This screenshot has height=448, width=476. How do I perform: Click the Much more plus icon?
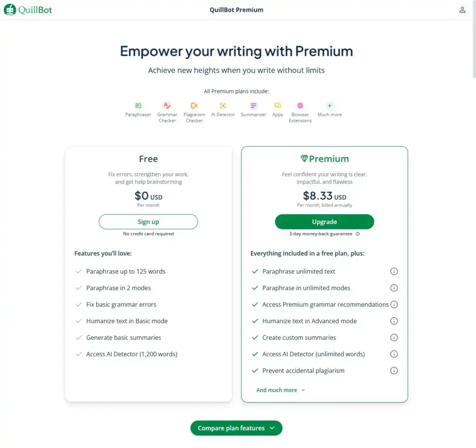pyautogui.click(x=330, y=106)
